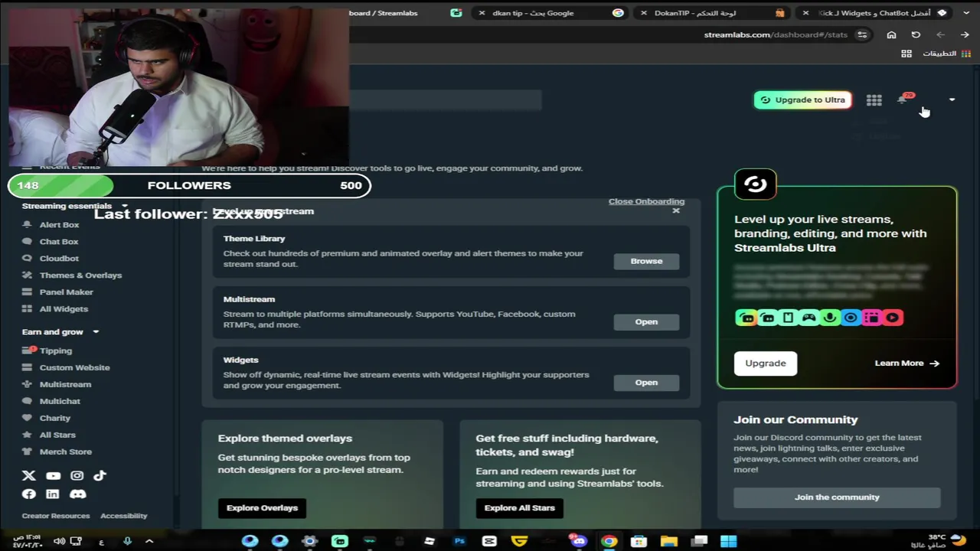
Task: Open Streamlabs YouTube social link
Action: click(53, 475)
